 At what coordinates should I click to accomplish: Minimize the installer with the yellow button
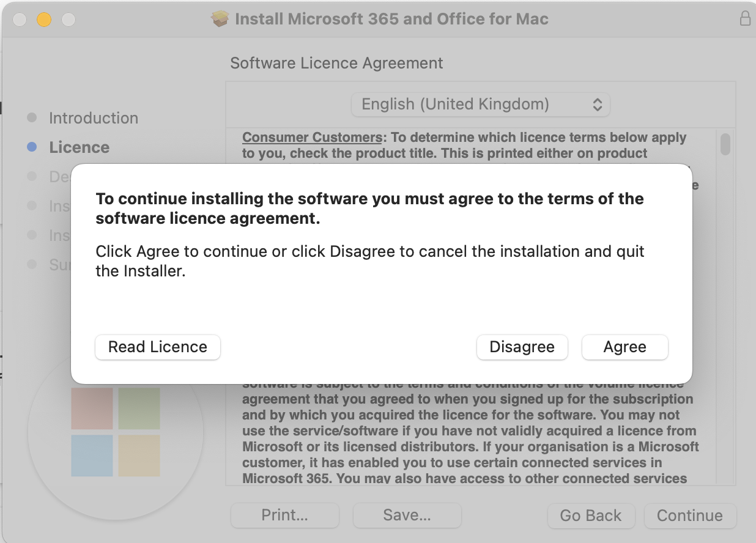44,19
